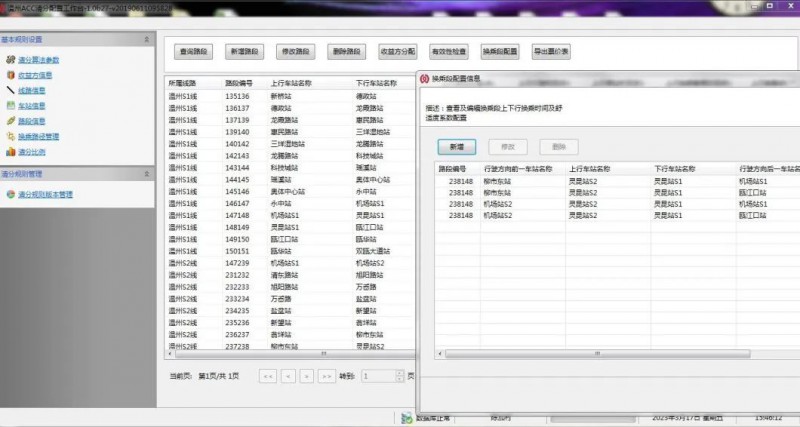This screenshot has width=800, height=427.
Task: Collapse the 清分规则管理 panel chevron
Action: 148,174
